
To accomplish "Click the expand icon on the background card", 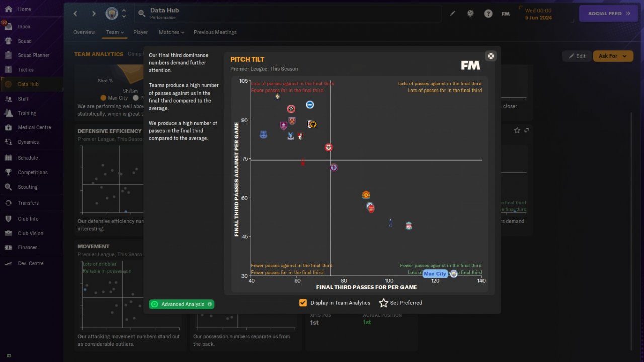I will tap(527, 130).
